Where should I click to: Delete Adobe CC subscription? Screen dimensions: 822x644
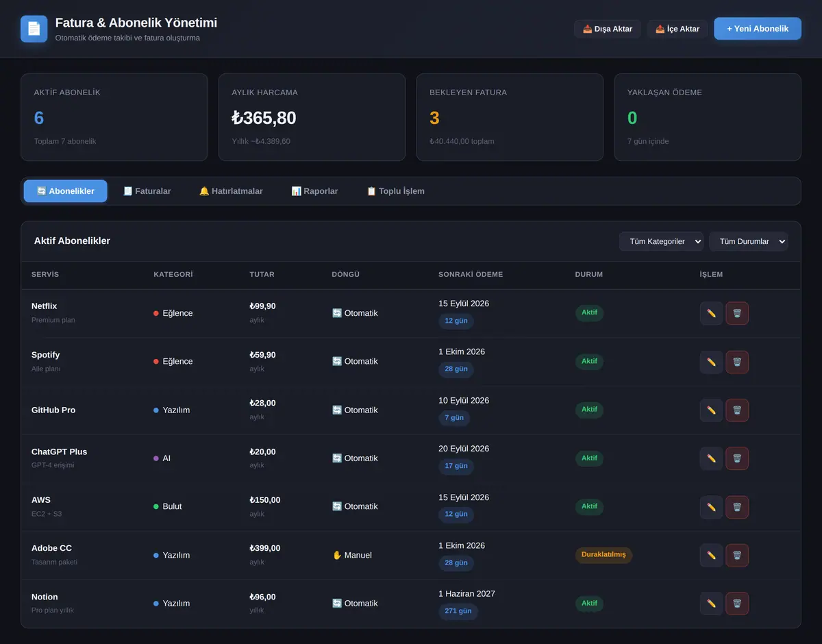[x=737, y=555]
